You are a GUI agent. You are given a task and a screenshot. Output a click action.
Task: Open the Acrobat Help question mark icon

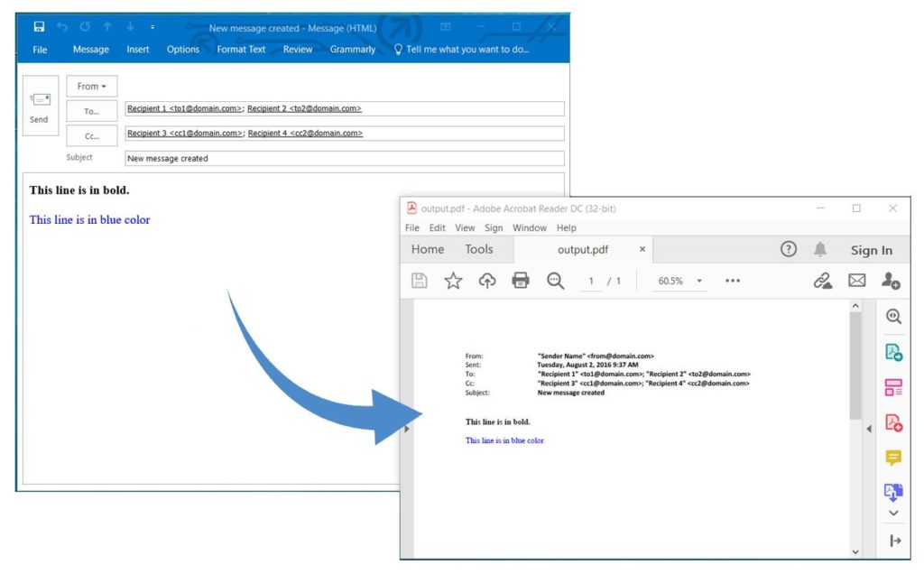pos(789,250)
